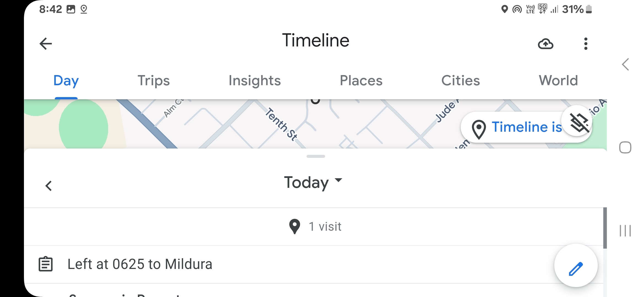This screenshot has height=297, width=644.
Task: Open the cloud backup icon
Action: (546, 44)
